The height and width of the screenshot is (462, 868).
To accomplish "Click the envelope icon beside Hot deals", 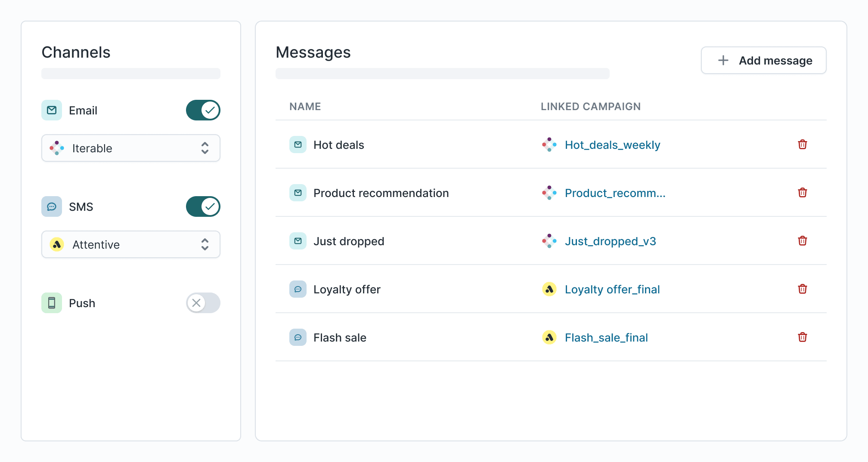I will 298,145.
